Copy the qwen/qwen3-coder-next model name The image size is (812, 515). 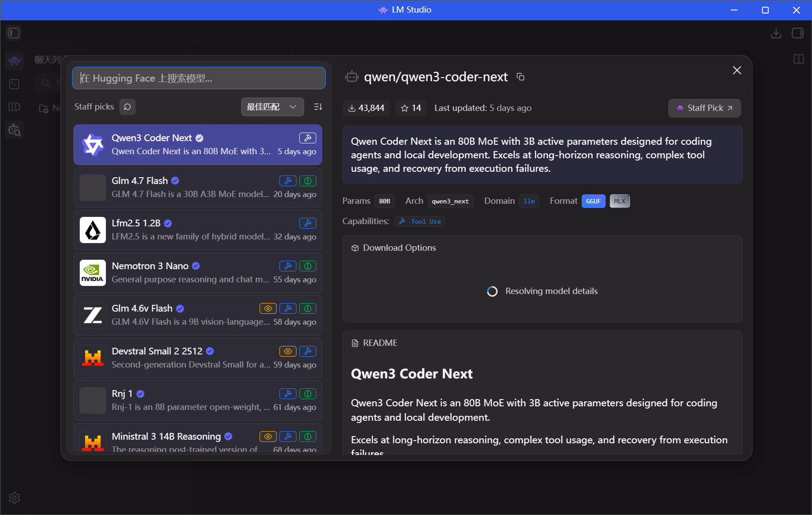point(520,77)
